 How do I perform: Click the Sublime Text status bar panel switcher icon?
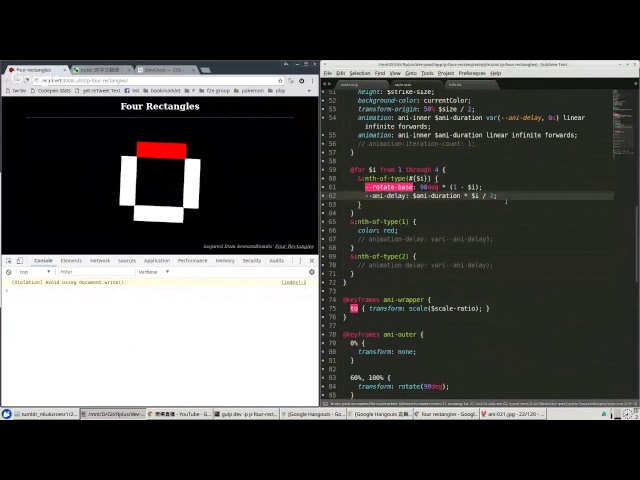pos(325,404)
